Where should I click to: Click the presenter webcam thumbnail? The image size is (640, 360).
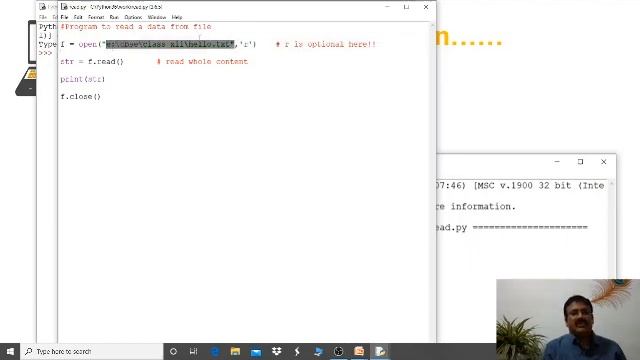pyautogui.click(x=568, y=320)
